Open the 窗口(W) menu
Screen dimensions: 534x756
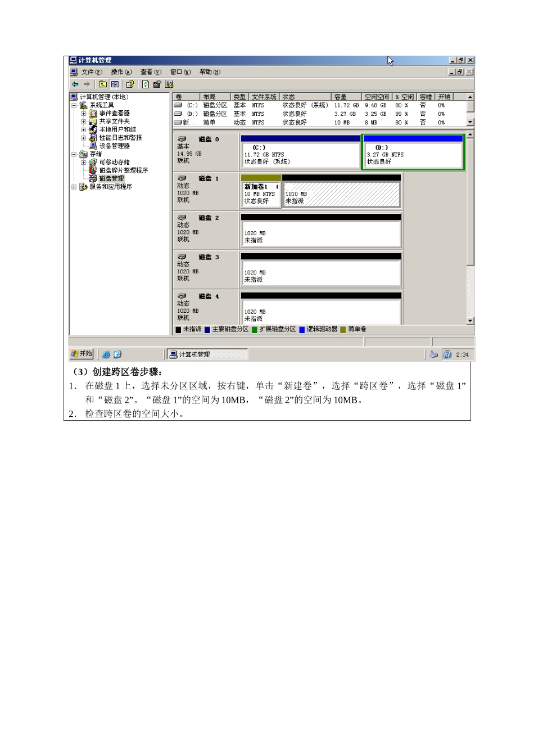(180, 72)
